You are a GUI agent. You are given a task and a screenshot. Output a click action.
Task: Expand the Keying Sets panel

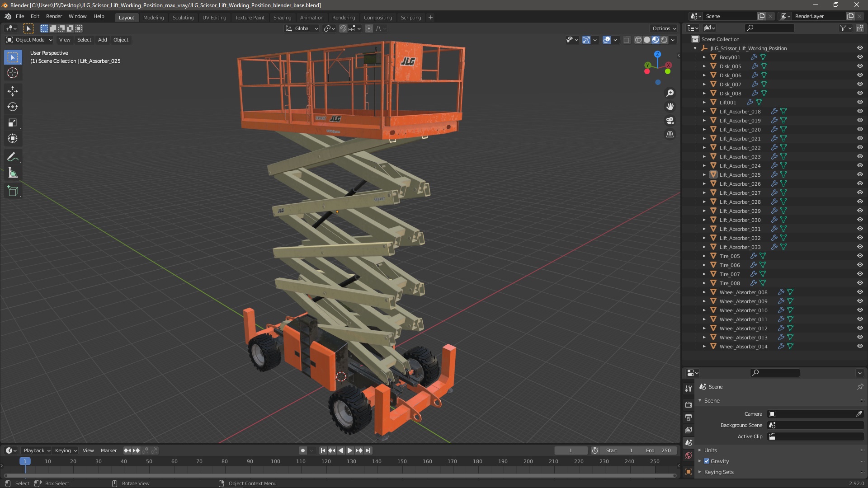[718, 472]
